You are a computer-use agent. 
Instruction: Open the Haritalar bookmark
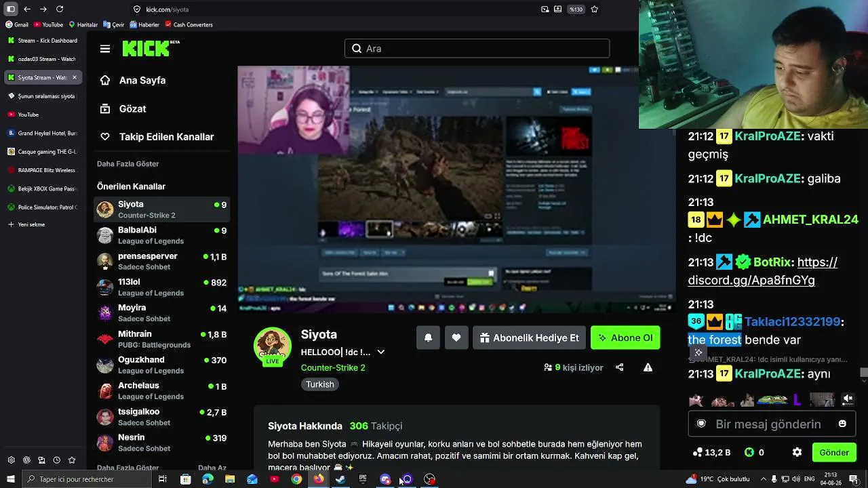pos(83,24)
